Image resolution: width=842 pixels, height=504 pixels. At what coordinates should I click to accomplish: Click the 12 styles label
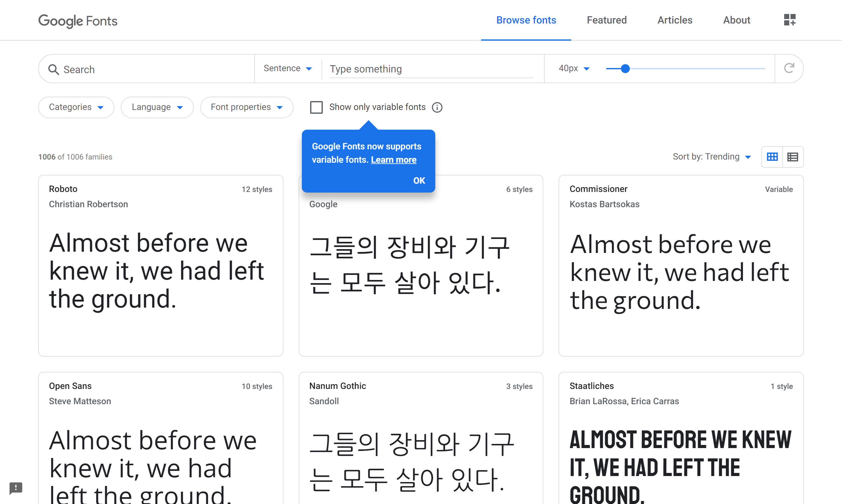pyautogui.click(x=257, y=189)
